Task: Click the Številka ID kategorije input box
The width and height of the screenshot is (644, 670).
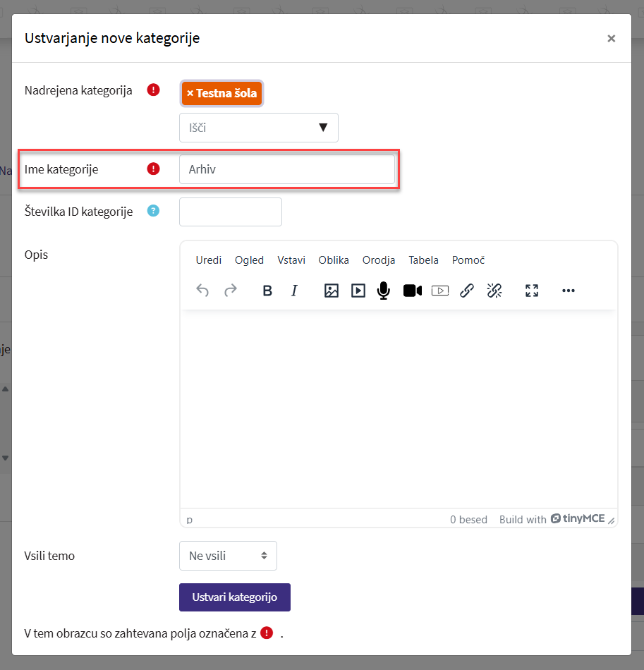Action: click(230, 212)
